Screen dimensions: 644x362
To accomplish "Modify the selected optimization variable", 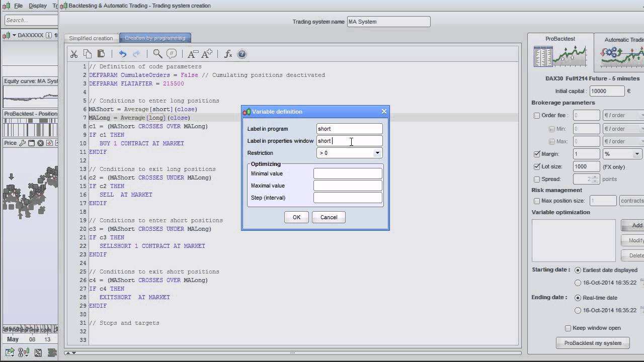I will [633, 240].
